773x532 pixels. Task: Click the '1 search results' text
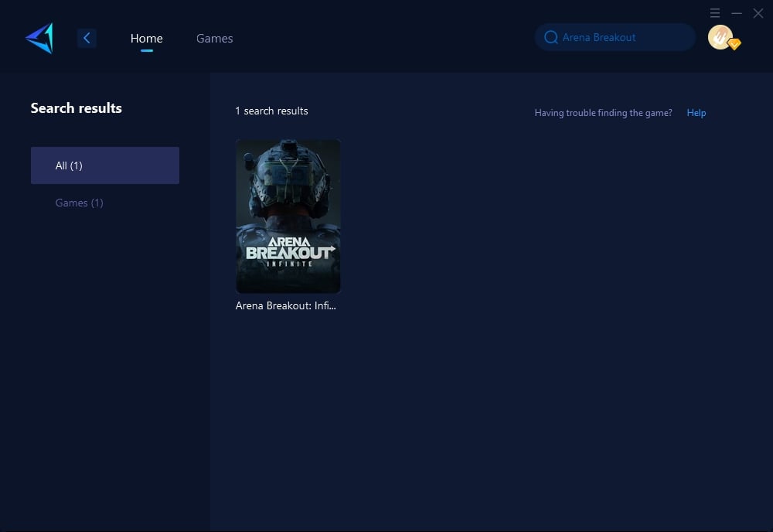pos(271,111)
